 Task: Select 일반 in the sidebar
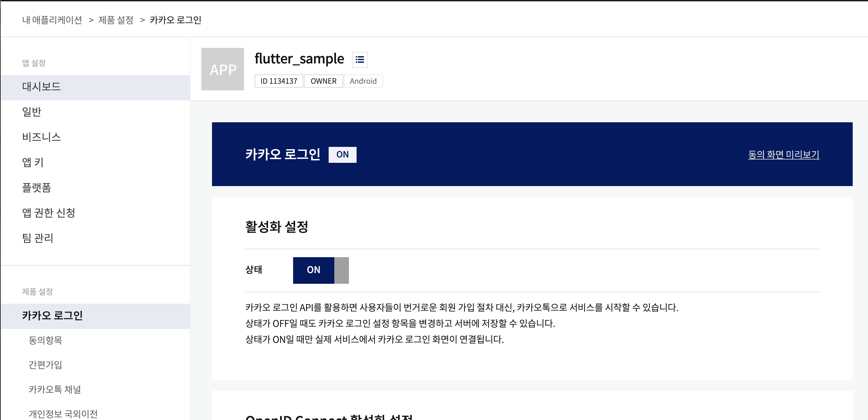(32, 112)
